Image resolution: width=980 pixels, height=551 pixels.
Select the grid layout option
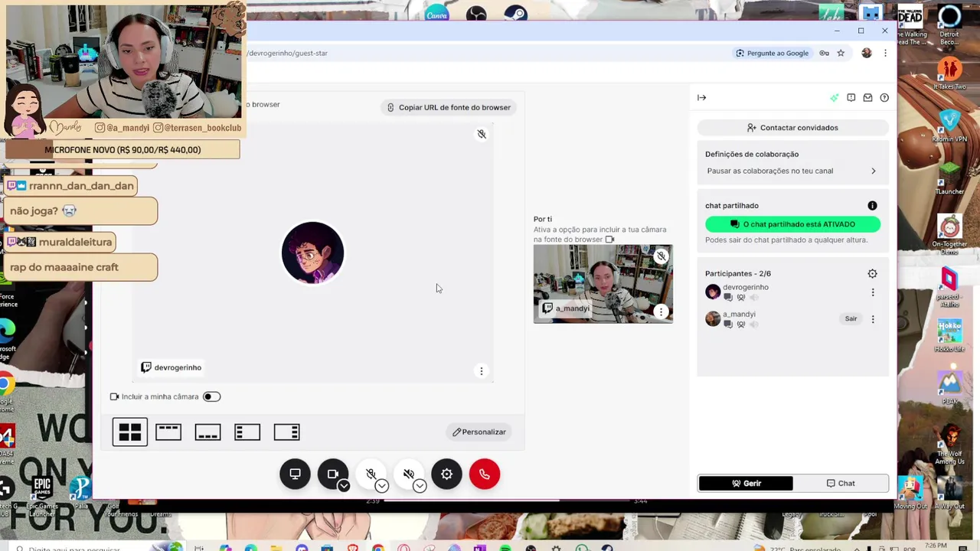click(129, 432)
